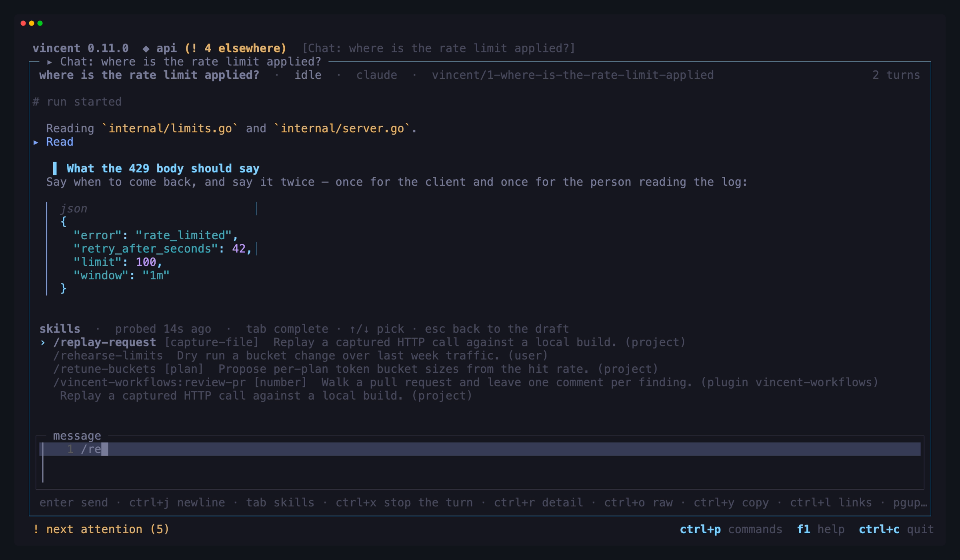Click the internal/limits.go file reference

coord(170,128)
